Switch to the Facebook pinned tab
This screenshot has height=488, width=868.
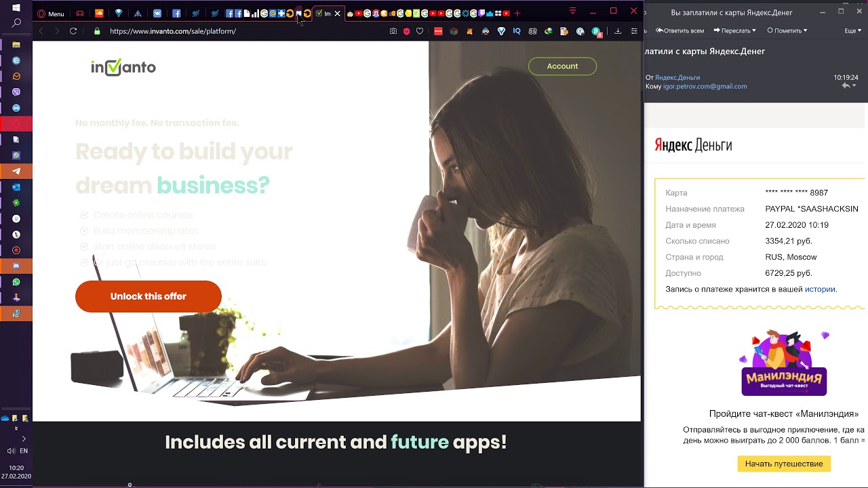coord(176,14)
